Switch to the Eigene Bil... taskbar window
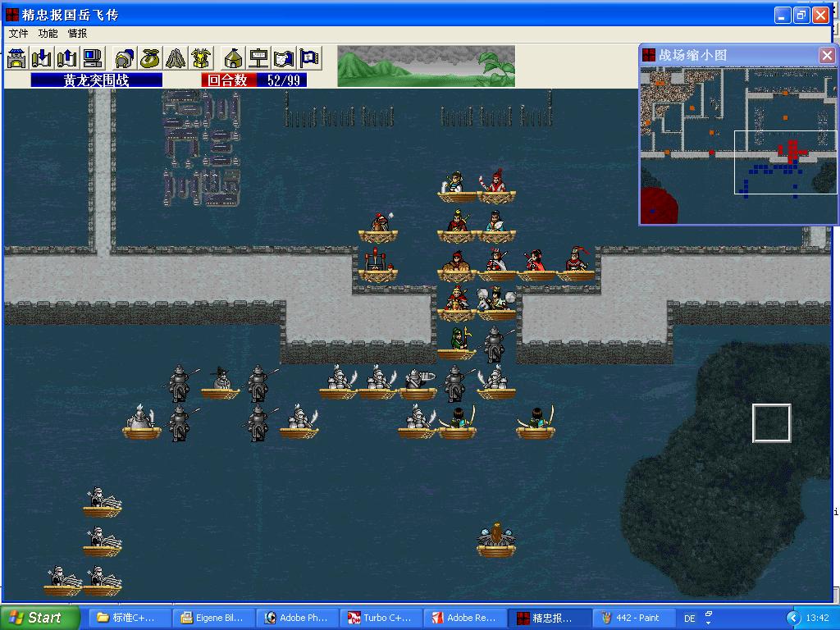This screenshot has height=630, width=840. (212, 618)
